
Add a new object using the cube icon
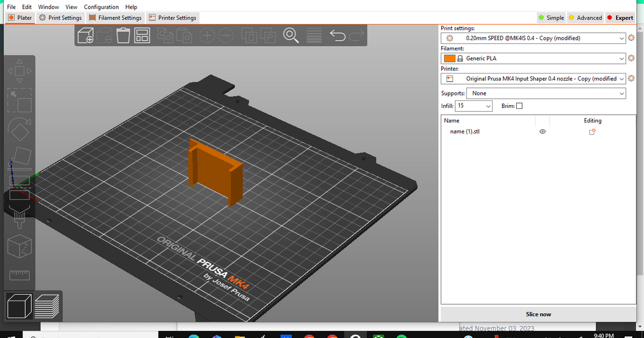pyautogui.click(x=86, y=35)
